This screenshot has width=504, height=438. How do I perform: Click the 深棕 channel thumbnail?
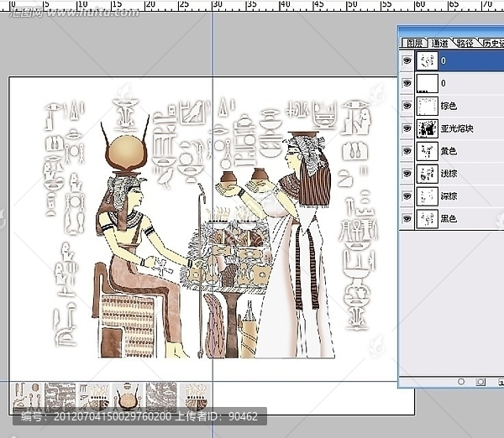(428, 196)
